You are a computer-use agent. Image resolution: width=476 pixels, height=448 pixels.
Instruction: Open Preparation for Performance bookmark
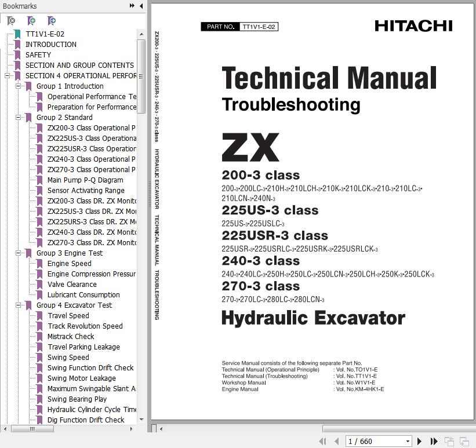coord(92,107)
